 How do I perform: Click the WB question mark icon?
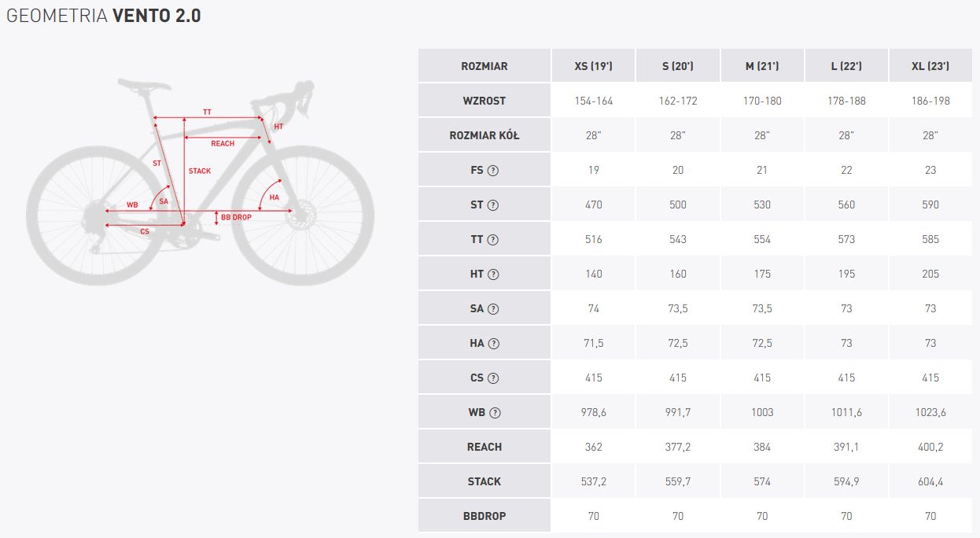click(495, 412)
